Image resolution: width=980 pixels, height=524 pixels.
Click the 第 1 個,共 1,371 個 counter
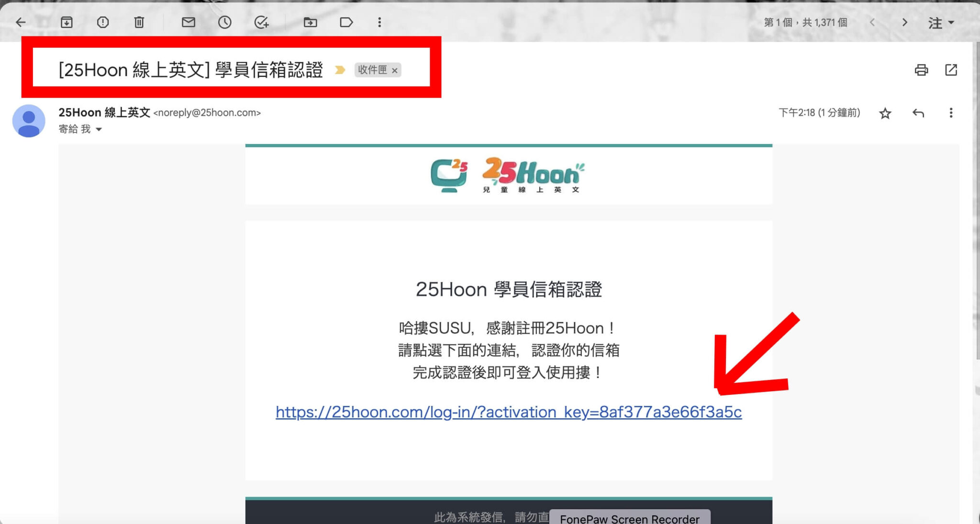point(805,22)
